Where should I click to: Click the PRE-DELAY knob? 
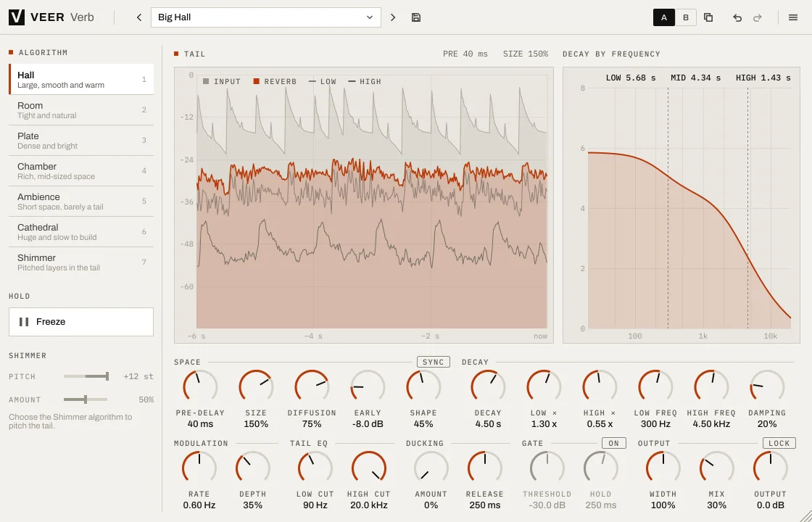[x=200, y=387]
